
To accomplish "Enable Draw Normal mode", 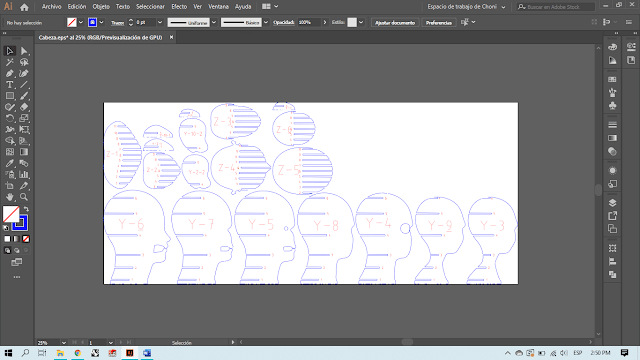I will tap(7, 250).
